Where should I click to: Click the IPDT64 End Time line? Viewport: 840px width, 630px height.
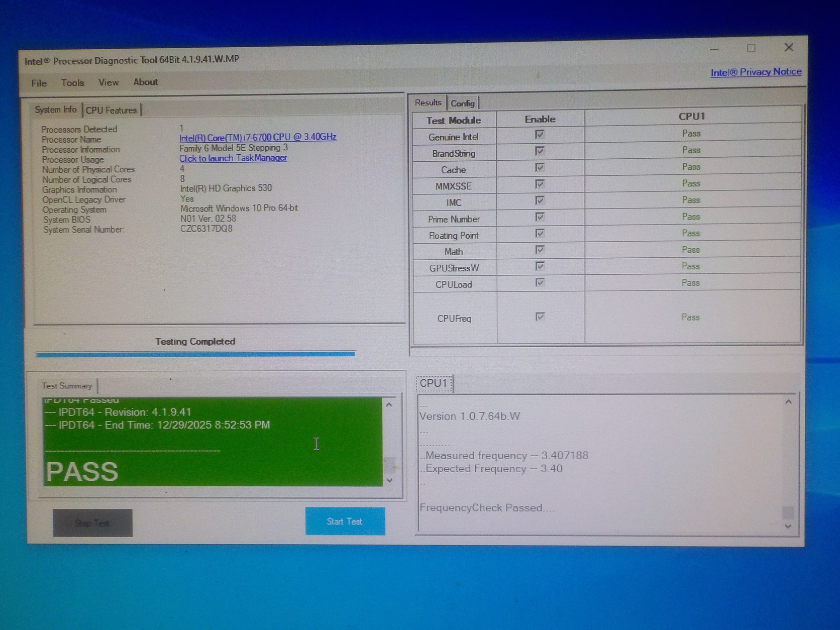pyautogui.click(x=157, y=425)
